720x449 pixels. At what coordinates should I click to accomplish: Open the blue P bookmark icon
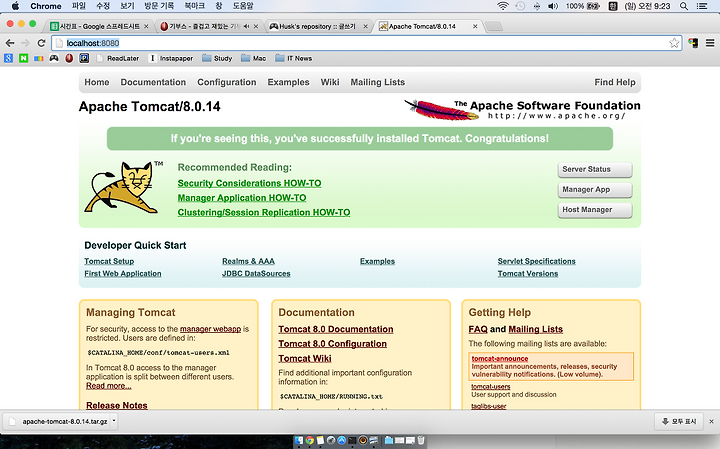(84, 58)
